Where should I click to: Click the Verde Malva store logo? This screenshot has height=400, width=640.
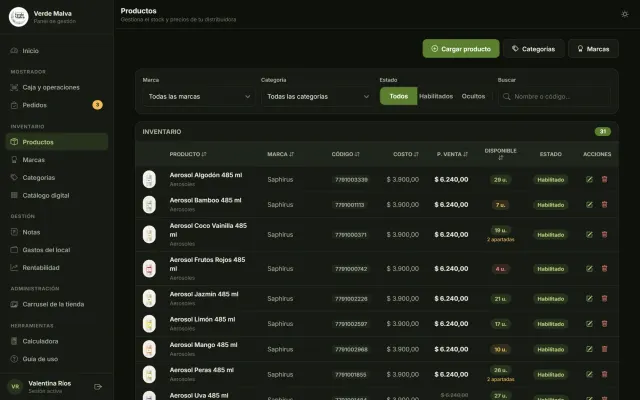pos(19,17)
